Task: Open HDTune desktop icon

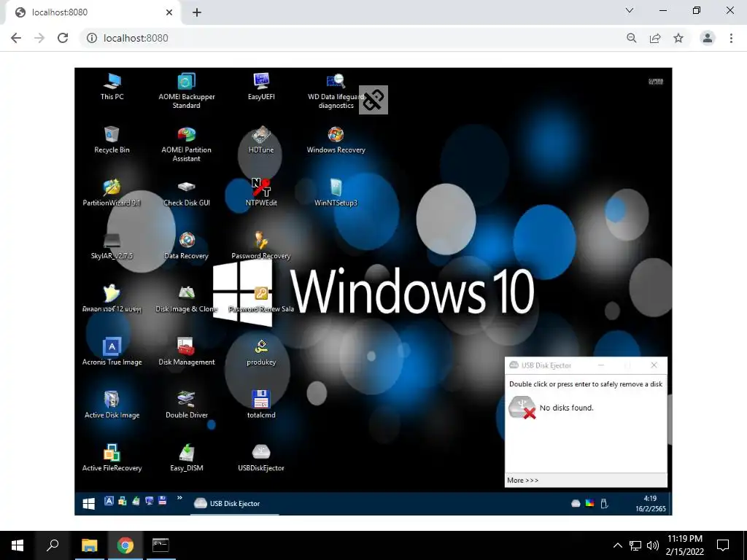Action: click(x=261, y=139)
